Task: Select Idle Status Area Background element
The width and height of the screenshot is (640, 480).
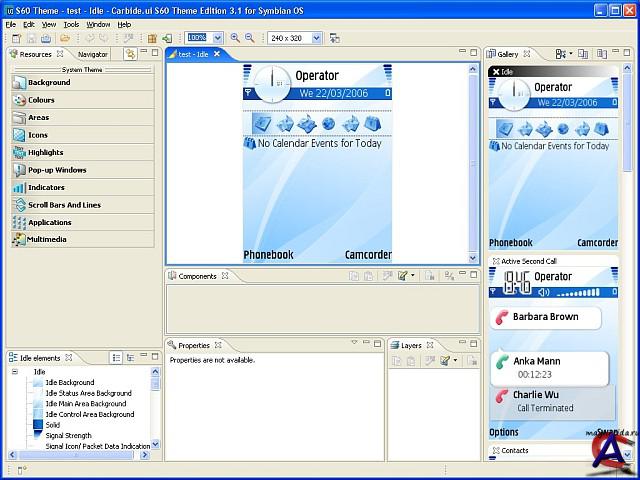Action: tap(88, 393)
